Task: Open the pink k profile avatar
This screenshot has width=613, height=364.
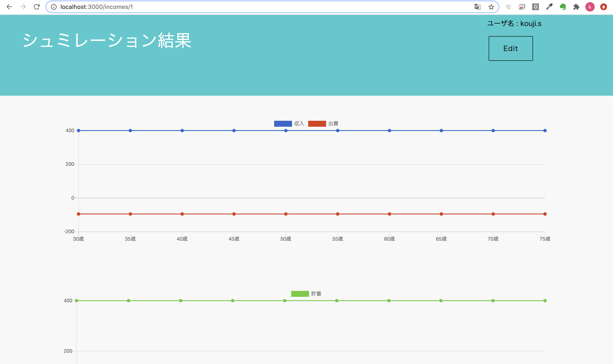Action: (x=590, y=7)
